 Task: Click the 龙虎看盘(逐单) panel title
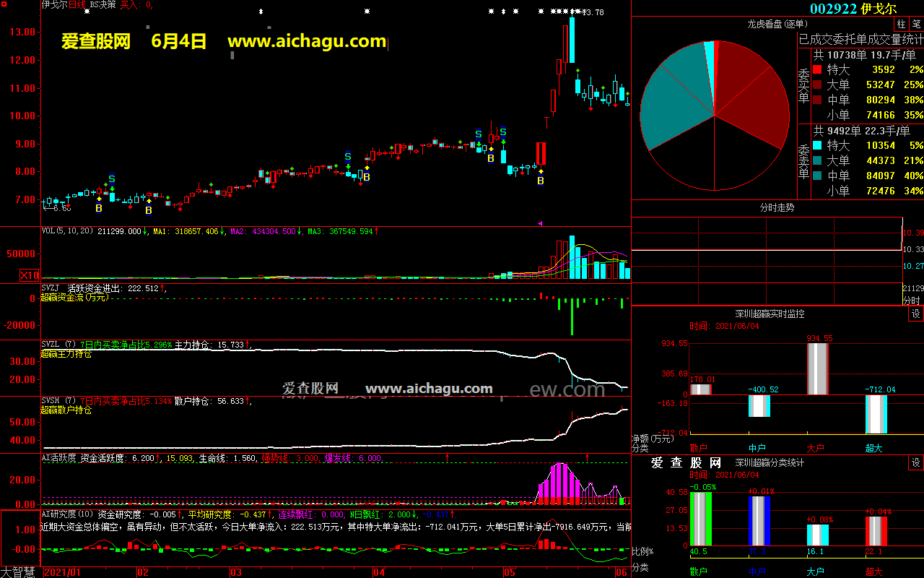tap(777, 25)
